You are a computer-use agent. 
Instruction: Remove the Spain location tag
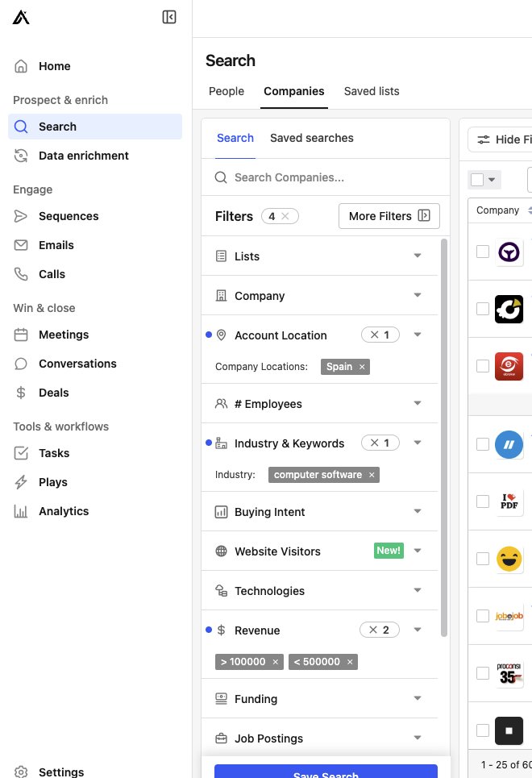tap(362, 367)
